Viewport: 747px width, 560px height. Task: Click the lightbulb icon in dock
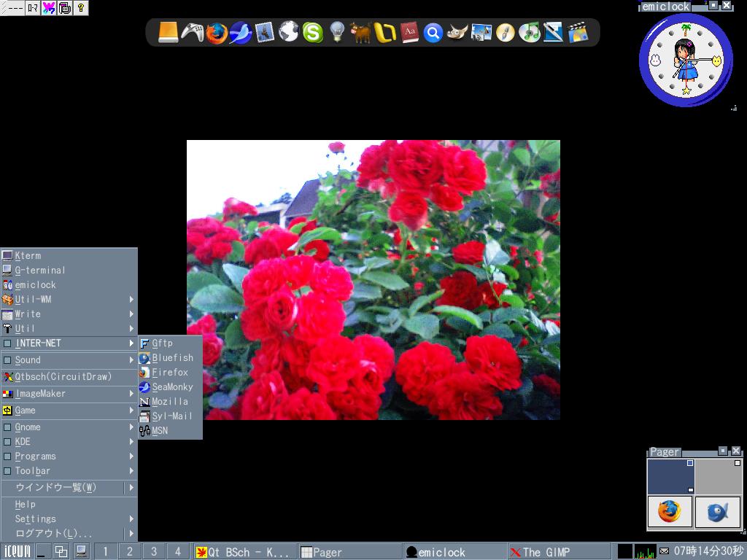337,33
